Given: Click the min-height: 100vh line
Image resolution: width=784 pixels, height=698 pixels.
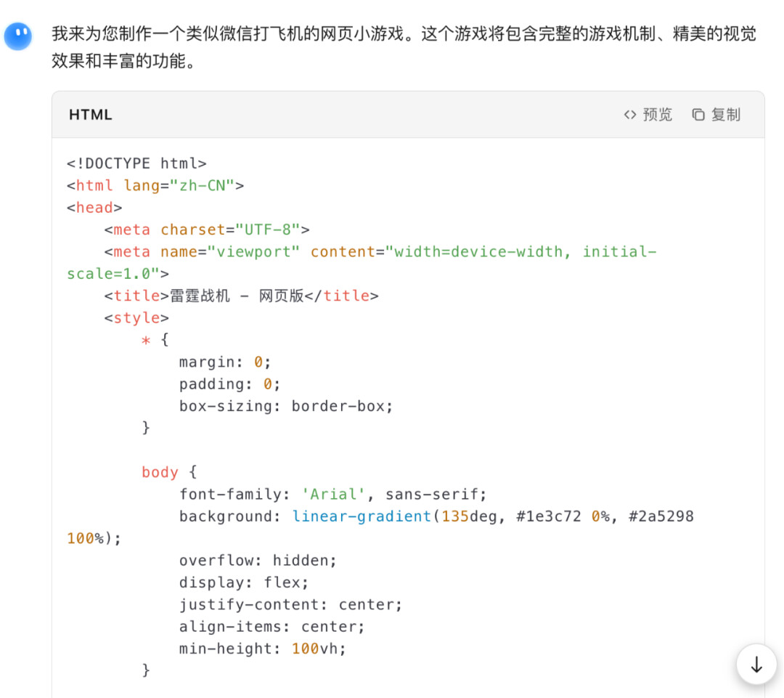Looking at the screenshot, I should 263,649.
